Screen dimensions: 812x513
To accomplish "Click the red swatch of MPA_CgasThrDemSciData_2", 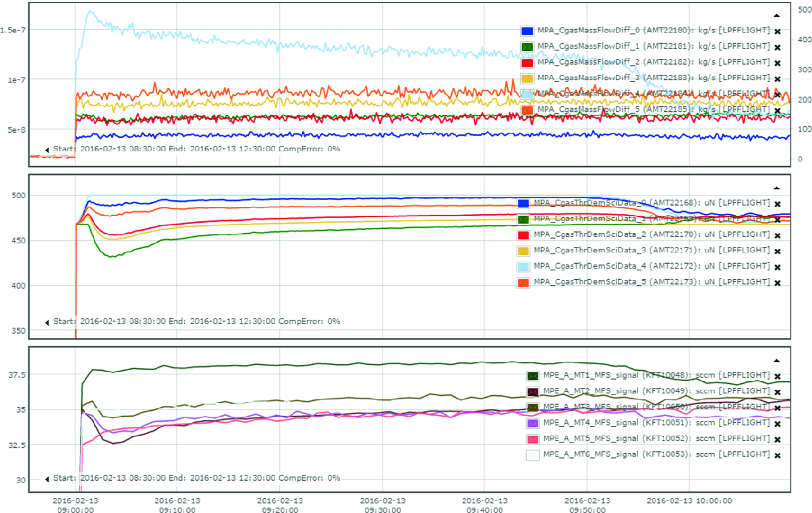I will tap(523, 235).
